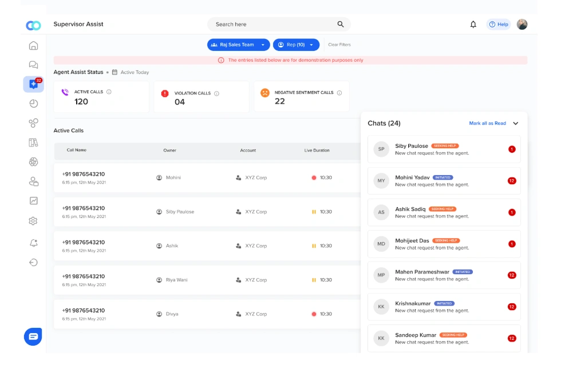The height and width of the screenshot is (392, 561).
Task: Open Siby Paulose chat request
Action: 444,149
